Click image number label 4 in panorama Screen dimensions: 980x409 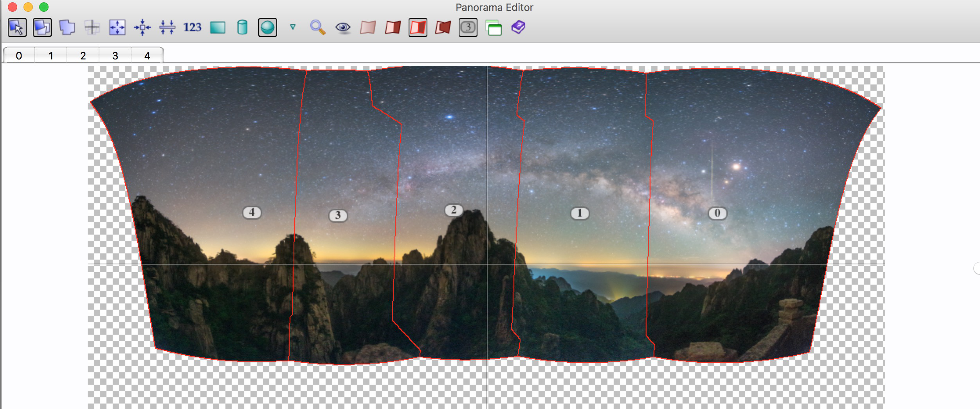[x=252, y=212]
